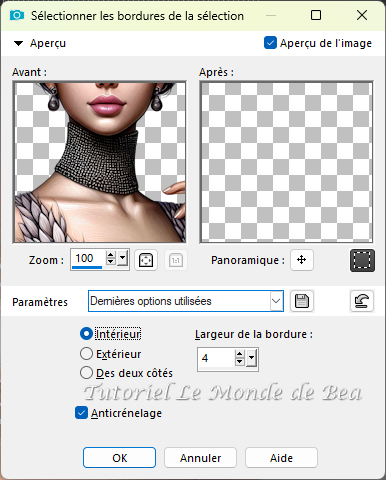Open the zoom value dropdown arrow

(122, 259)
